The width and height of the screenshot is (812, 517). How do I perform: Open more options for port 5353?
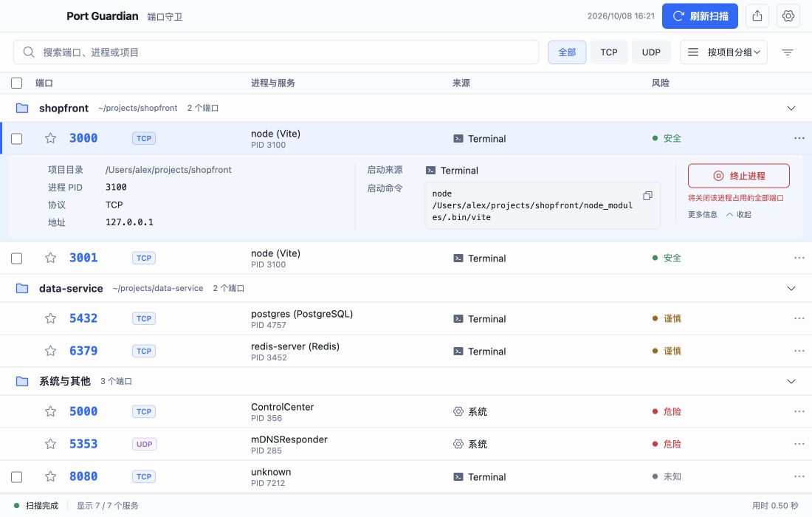coord(799,444)
